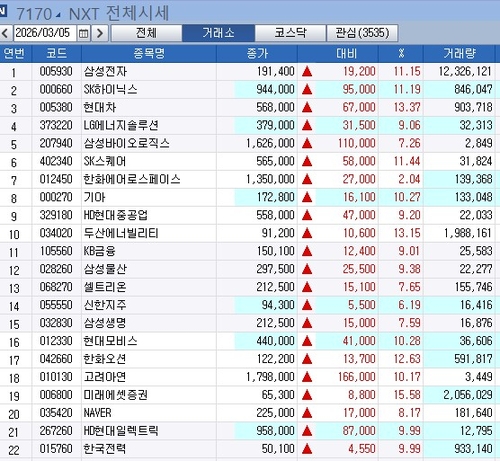The image size is (500, 461).
Task: Select the SK스퀘어 row name
Action: tap(105, 161)
